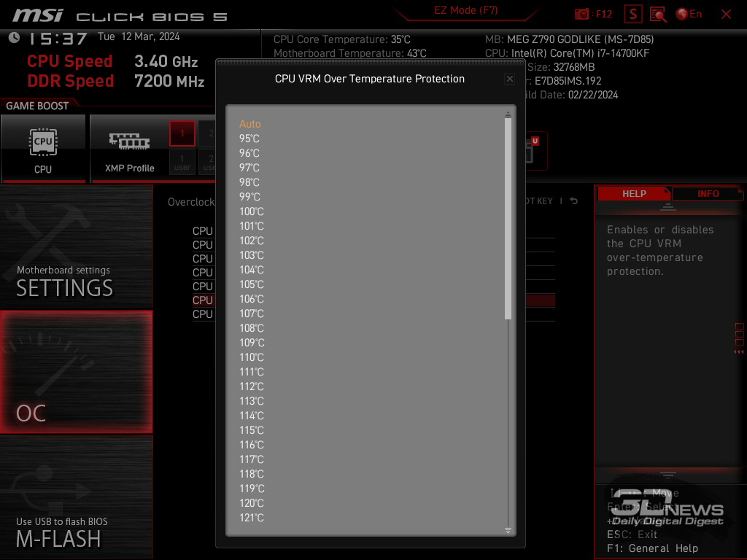The image size is (747, 560).
Task: Set protection threshold to 113°C
Action: tap(251, 401)
